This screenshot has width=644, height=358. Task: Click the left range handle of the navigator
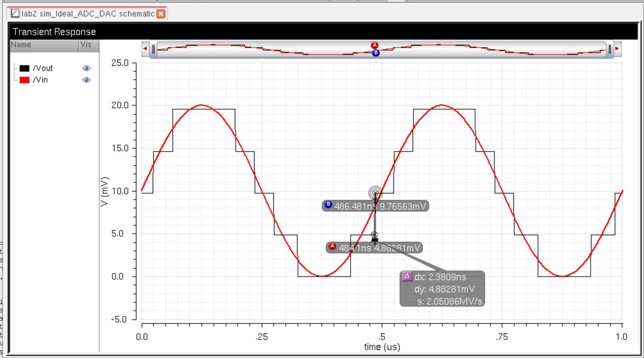[154, 49]
